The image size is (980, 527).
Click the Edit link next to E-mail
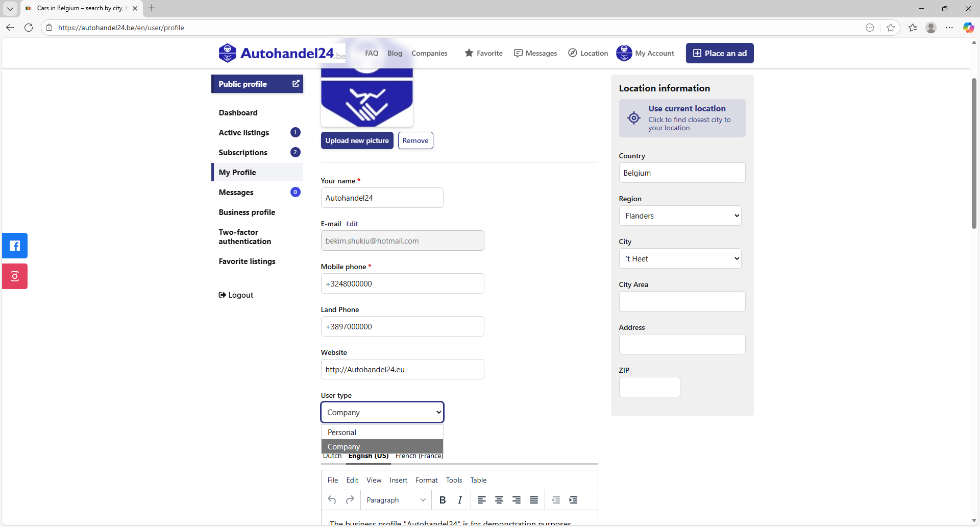click(x=352, y=224)
